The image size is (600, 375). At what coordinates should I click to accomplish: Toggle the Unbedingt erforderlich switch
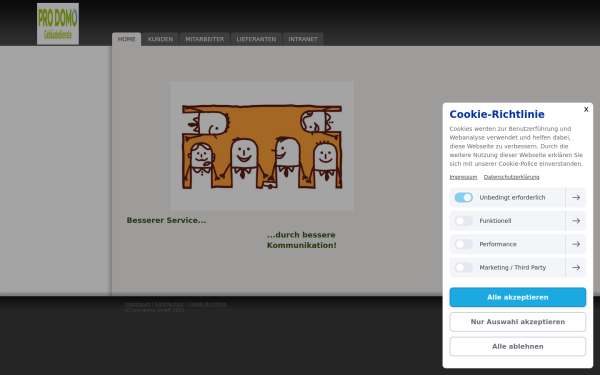point(464,197)
